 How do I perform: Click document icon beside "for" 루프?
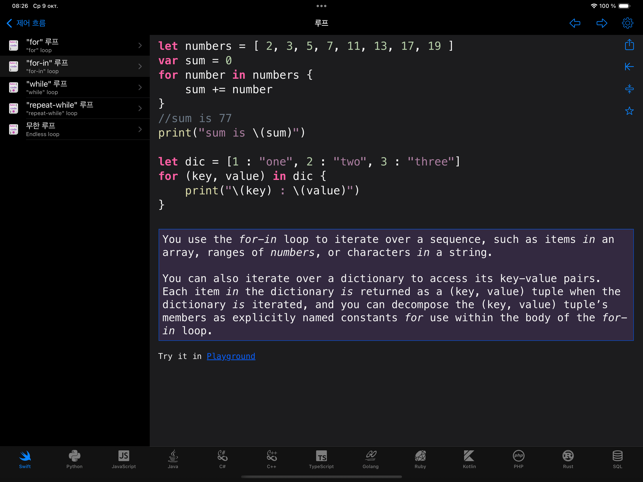pyautogui.click(x=14, y=45)
